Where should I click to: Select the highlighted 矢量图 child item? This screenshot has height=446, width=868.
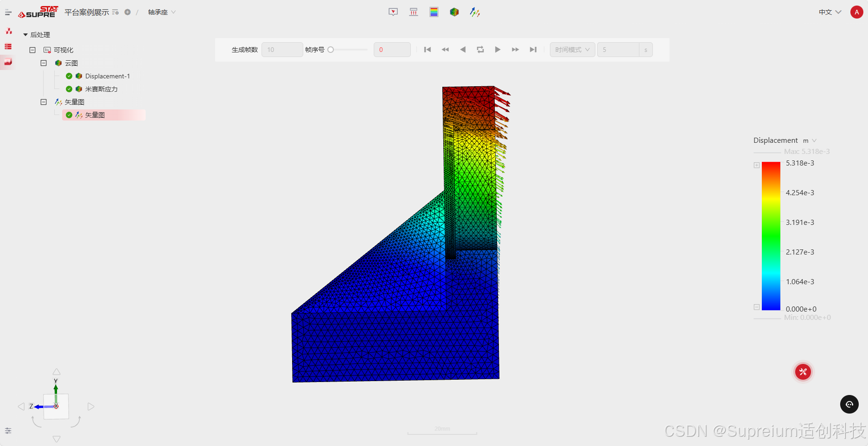point(104,115)
